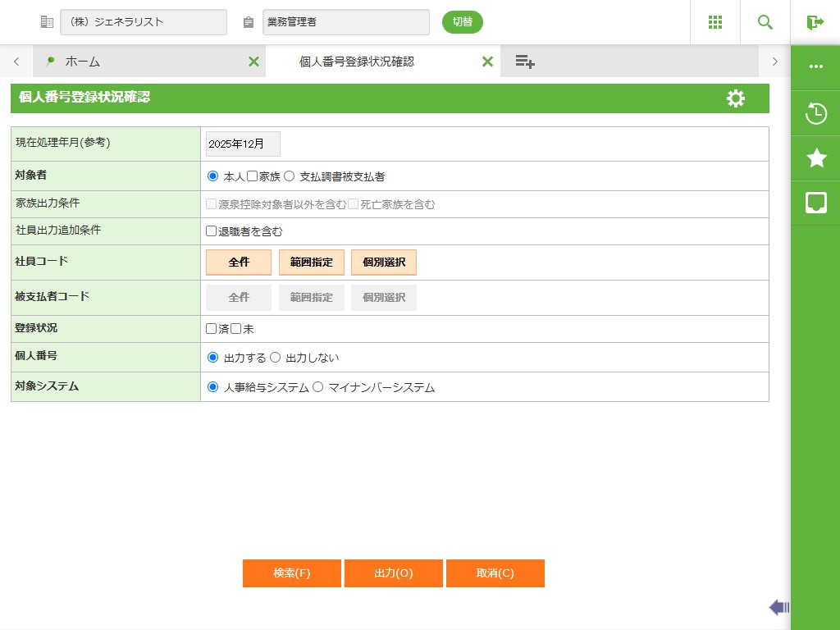
Task: Click the search magnifier icon
Action: pyautogui.click(x=765, y=22)
